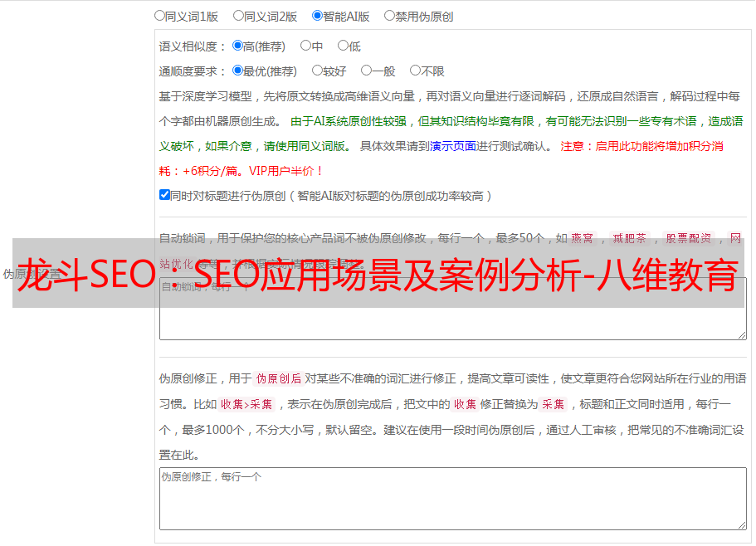Select 禁用伪原创 radio option
Screen dimensions: 756x546
click(x=389, y=16)
